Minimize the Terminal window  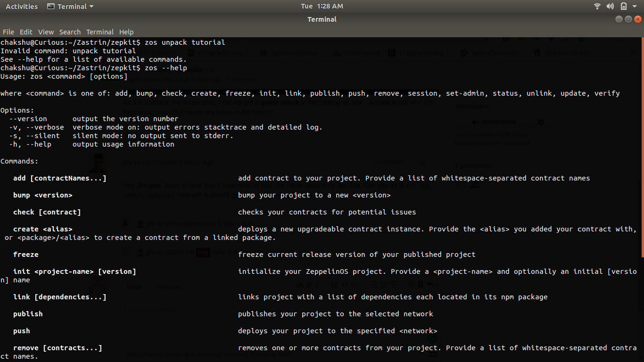[619, 19]
